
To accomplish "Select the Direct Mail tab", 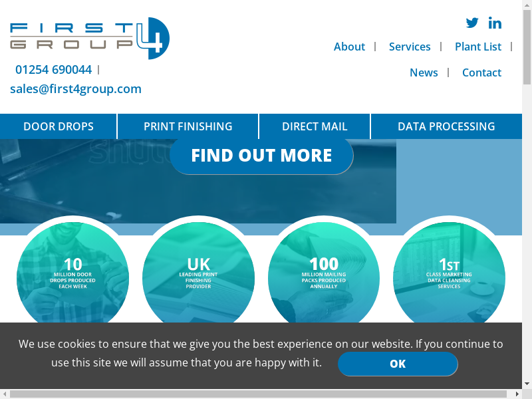I will [315, 126].
